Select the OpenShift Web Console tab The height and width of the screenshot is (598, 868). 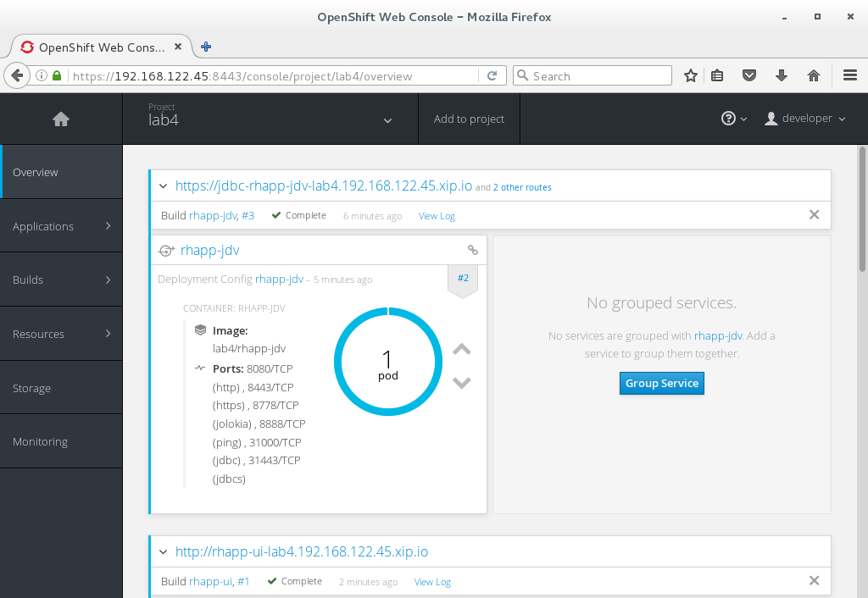pyautogui.click(x=102, y=47)
